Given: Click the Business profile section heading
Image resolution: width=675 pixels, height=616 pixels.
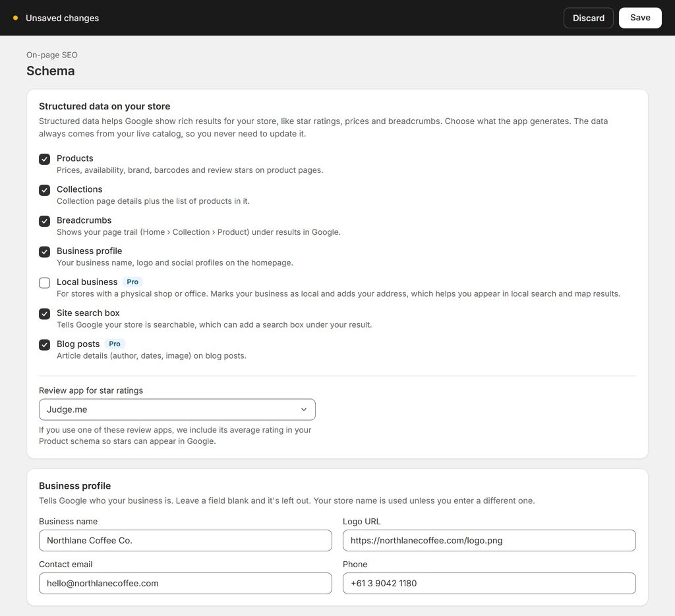Looking at the screenshot, I should 75,485.
